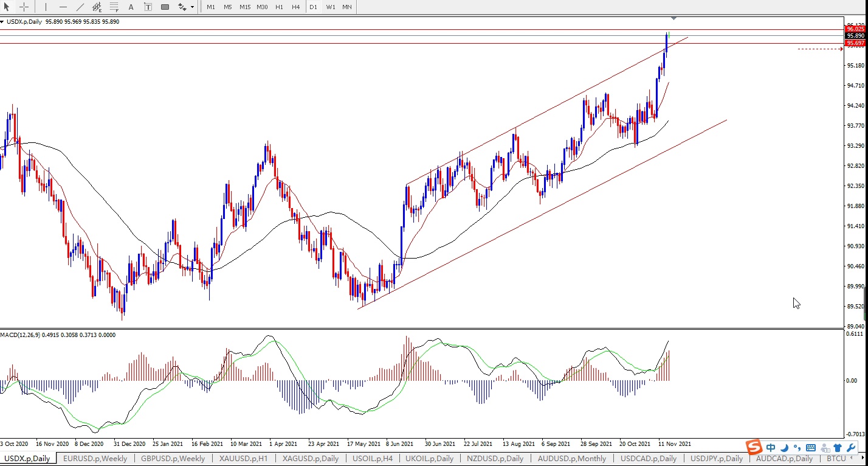Click the '11 Nov 2021' date label

tap(674, 443)
